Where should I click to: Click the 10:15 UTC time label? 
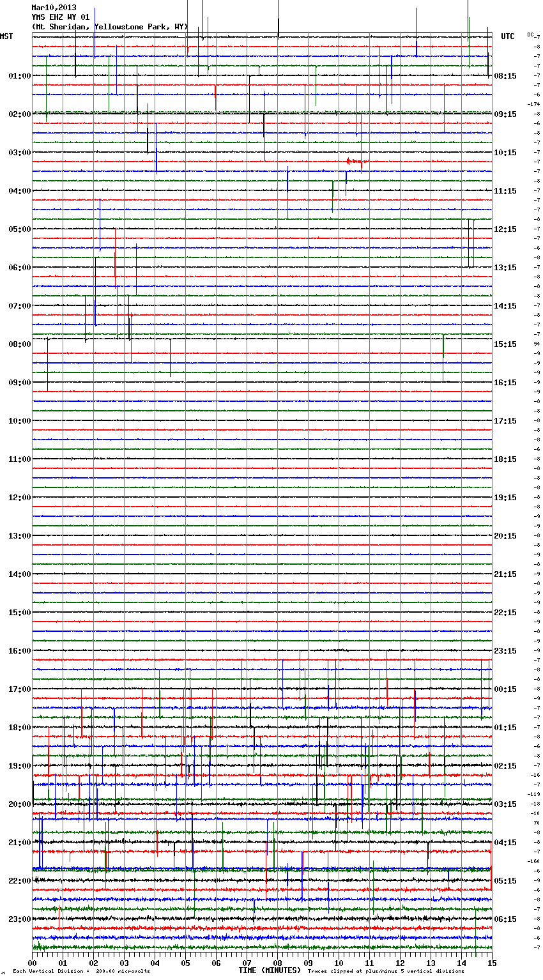click(x=505, y=153)
